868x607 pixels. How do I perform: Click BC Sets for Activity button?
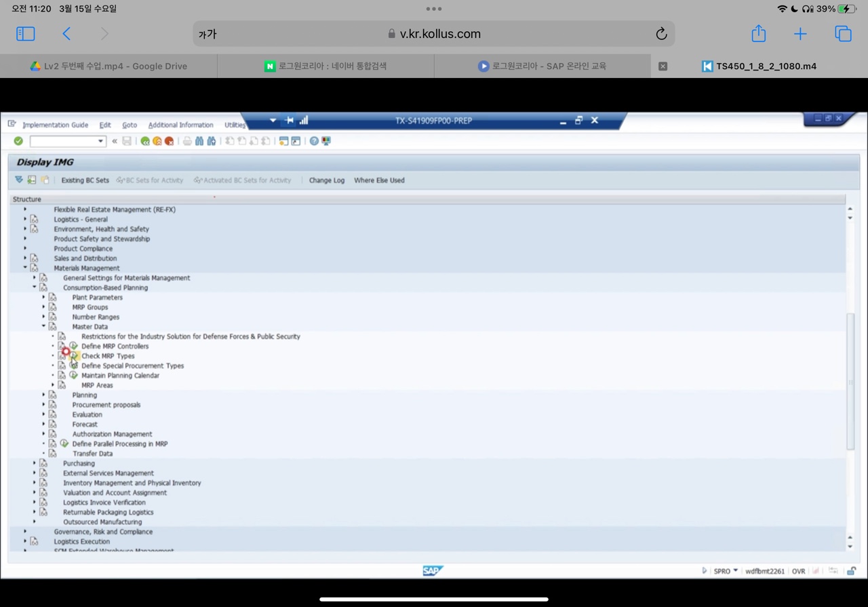(x=150, y=180)
